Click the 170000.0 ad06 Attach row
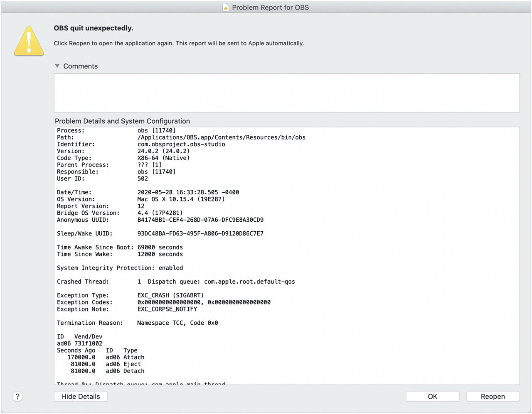This screenshot has width=532, height=414. coord(106,357)
